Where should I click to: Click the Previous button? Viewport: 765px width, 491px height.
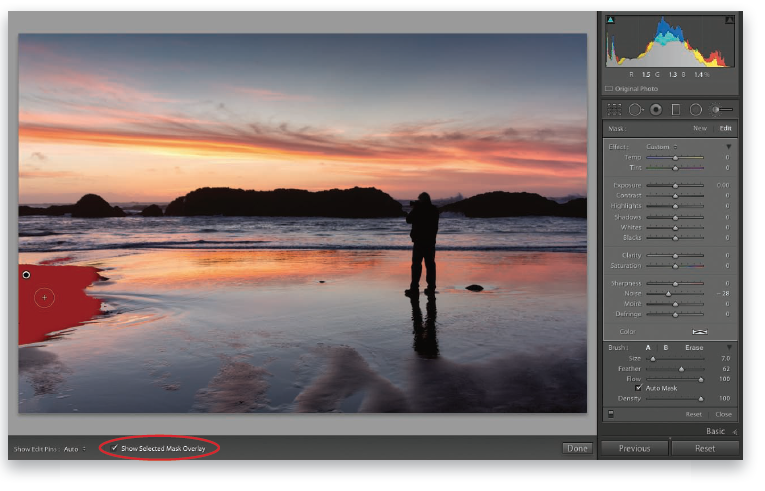(633, 448)
